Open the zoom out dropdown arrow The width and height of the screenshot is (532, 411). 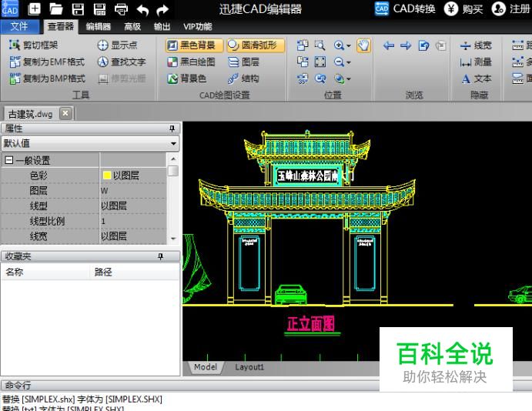tap(349, 62)
